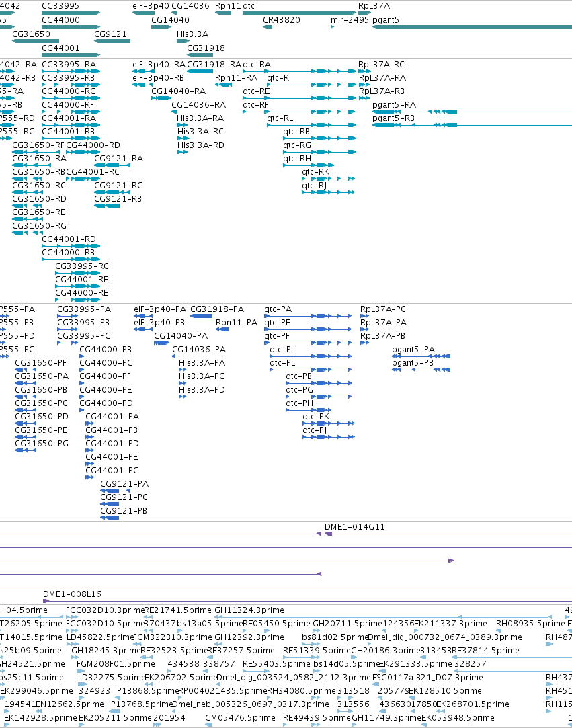The width and height of the screenshot is (572, 728).
Task: Click protein qtc-PA
Action: coord(278,309)
